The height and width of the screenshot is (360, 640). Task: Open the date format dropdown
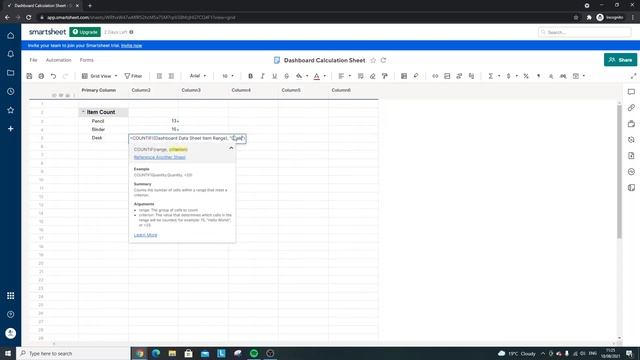tap(578, 76)
